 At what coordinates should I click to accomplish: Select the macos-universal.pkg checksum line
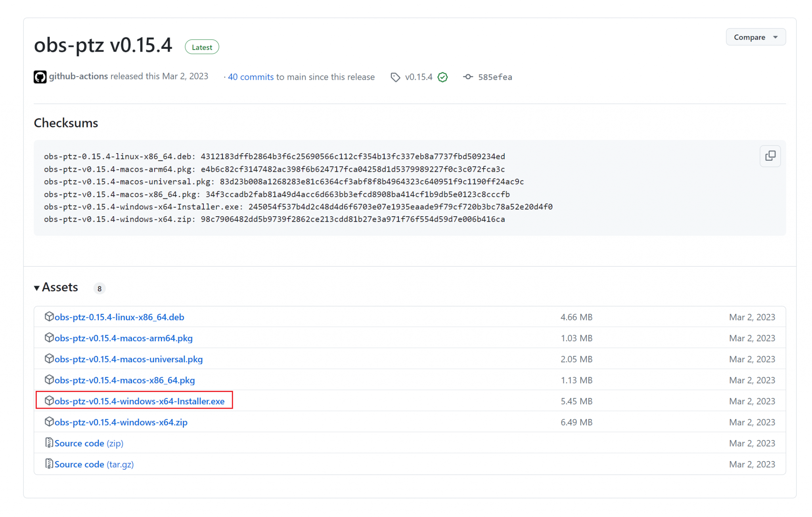click(284, 181)
